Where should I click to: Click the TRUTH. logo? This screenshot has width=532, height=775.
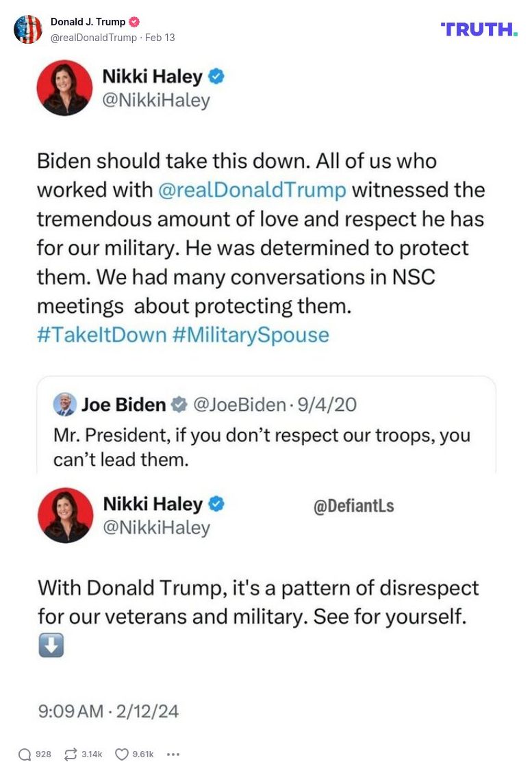479,29
